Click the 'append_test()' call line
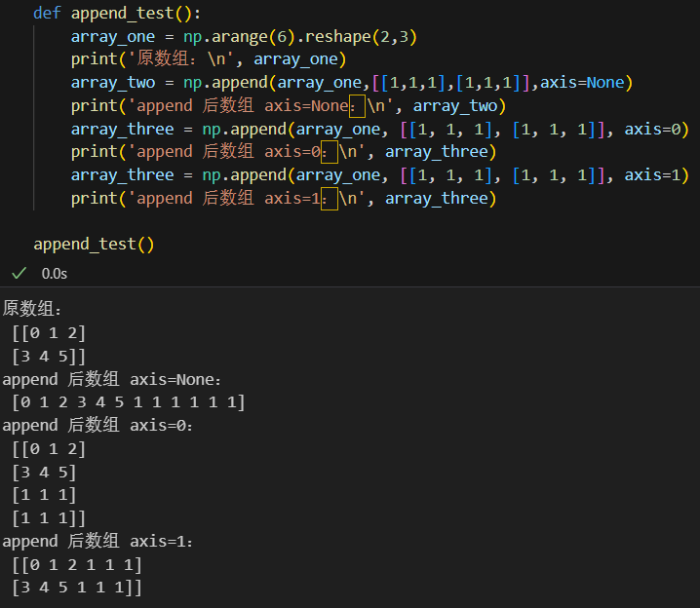 click(x=94, y=245)
